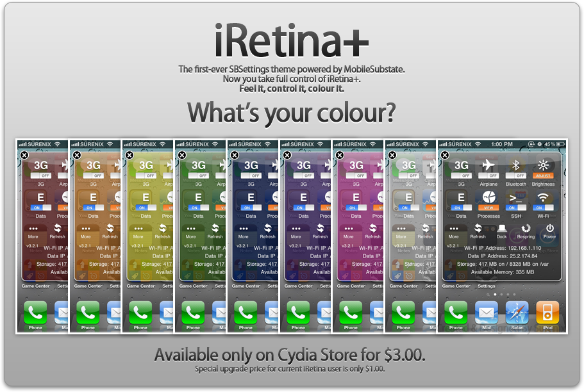The width and height of the screenshot is (584, 392).
Task: Close the pink theme SBSettings panel
Action: [340, 155]
